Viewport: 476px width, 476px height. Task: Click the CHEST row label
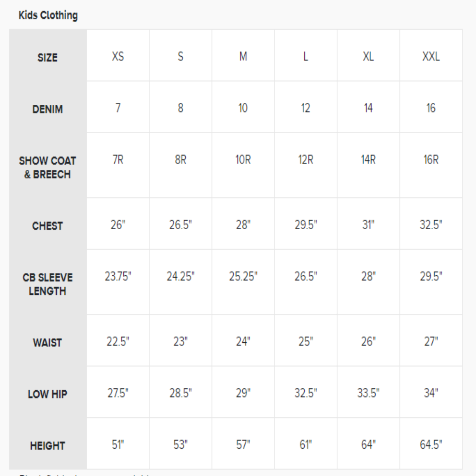pos(48,226)
